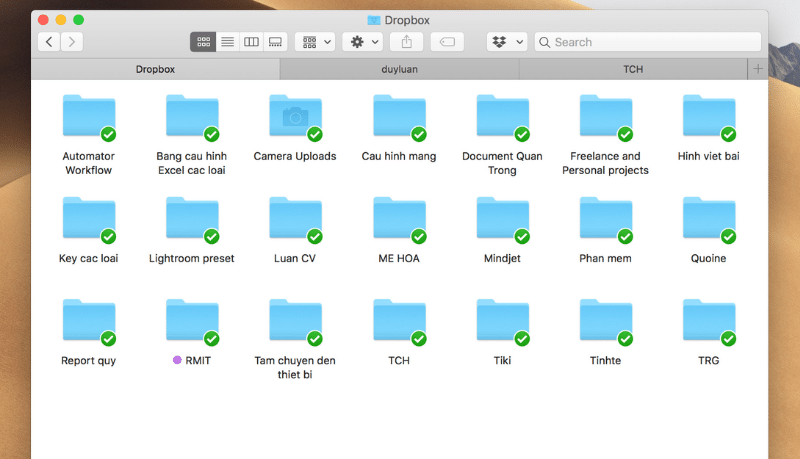
Task: Select the Tiki folder icon
Action: [x=503, y=321]
